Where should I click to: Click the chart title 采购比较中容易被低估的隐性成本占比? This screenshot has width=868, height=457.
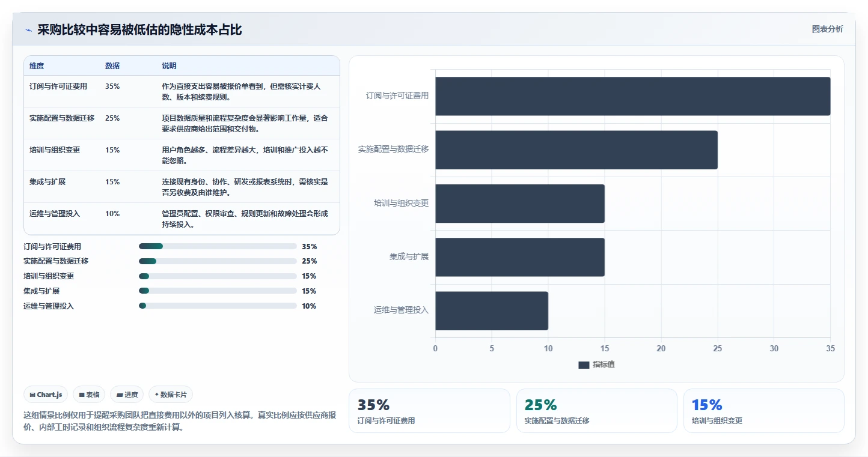tap(139, 30)
